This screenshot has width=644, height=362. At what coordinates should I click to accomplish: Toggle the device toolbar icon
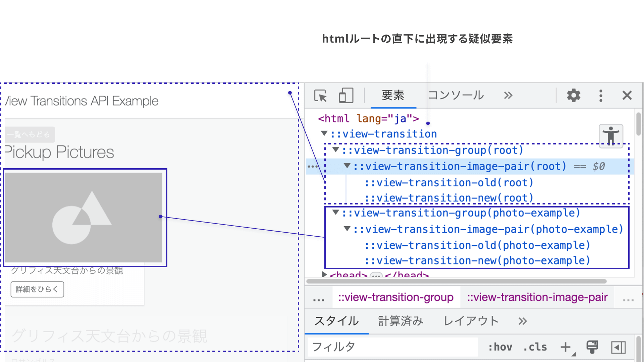pyautogui.click(x=346, y=96)
